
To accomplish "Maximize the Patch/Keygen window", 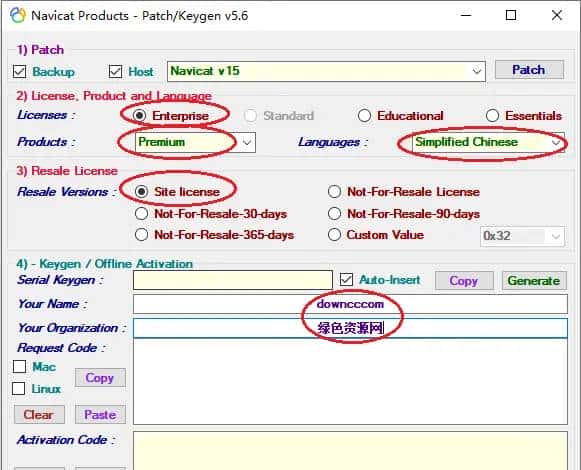I will [x=511, y=16].
